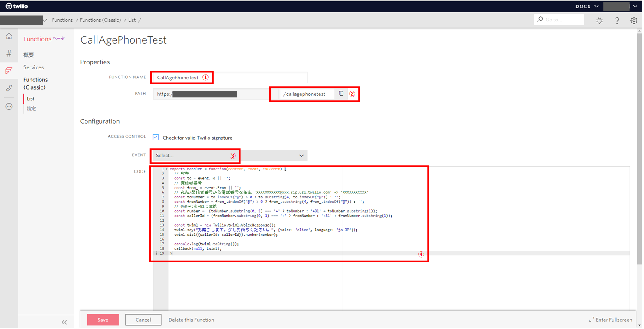Click code line 10 const number
The image size is (644, 329).
(276, 211)
